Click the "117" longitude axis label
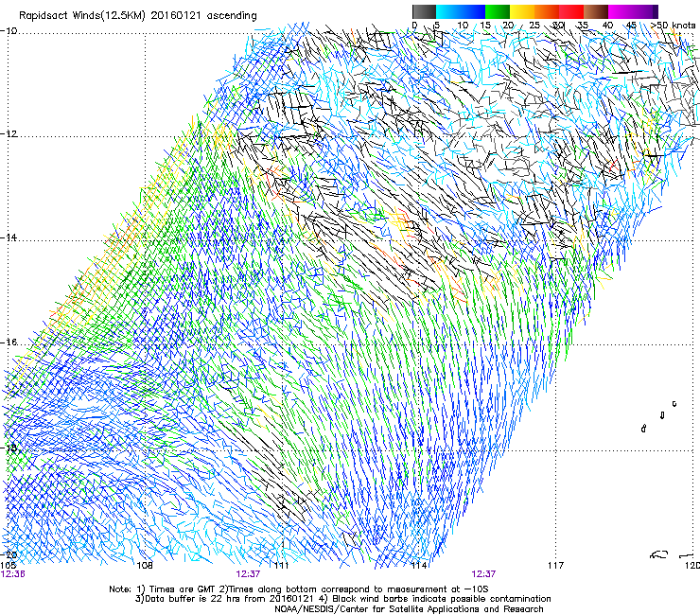The image size is (700, 615). click(x=555, y=566)
